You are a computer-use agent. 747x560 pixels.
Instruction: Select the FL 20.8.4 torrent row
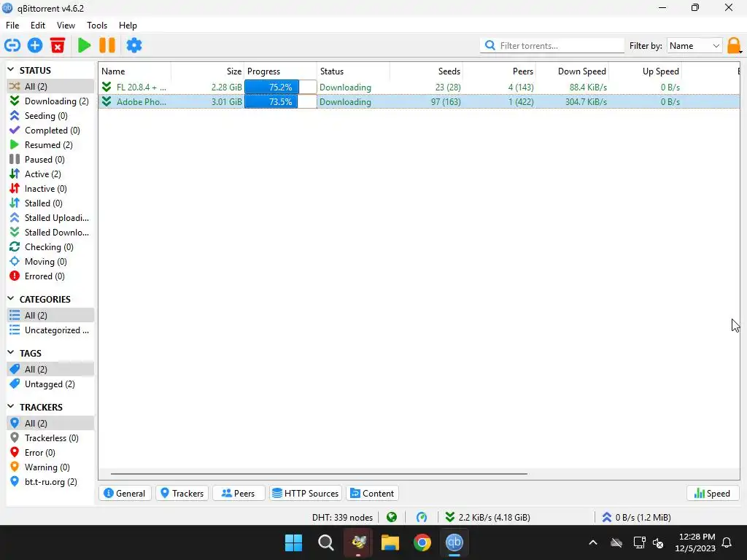pyautogui.click(x=419, y=87)
